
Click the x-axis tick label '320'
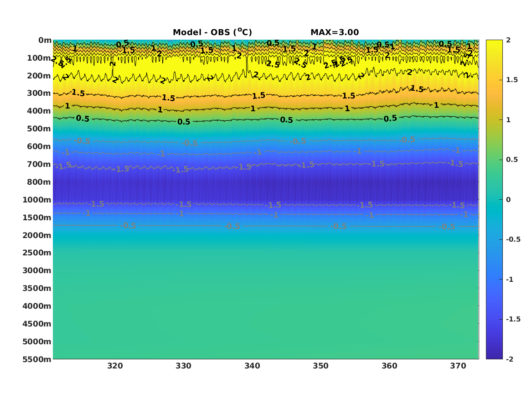(115, 366)
